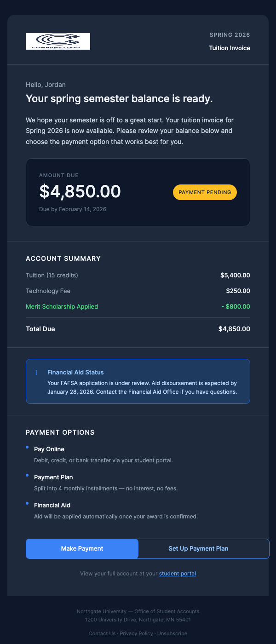
Task: Click the PAYMENT PENDING status badge
Action: 205,192
